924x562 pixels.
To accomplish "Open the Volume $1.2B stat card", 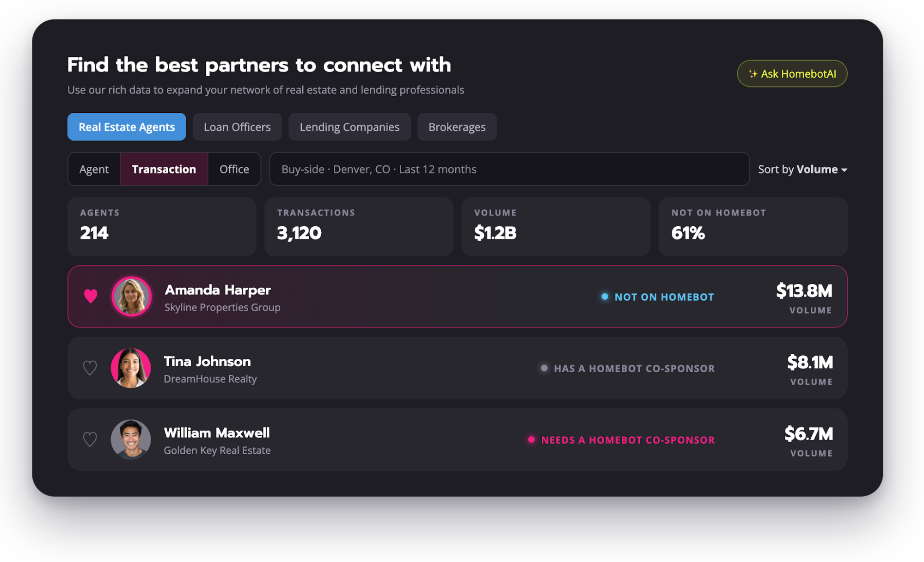I will point(556,227).
